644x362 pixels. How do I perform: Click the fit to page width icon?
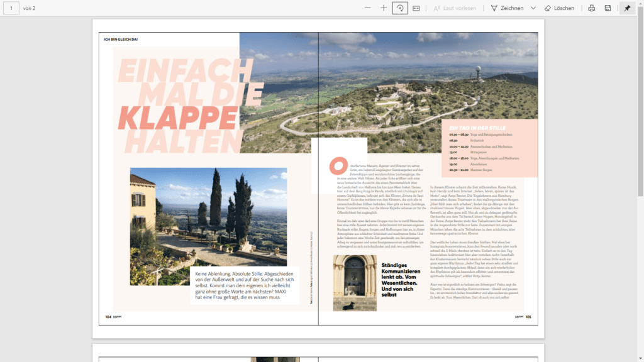pos(416,8)
